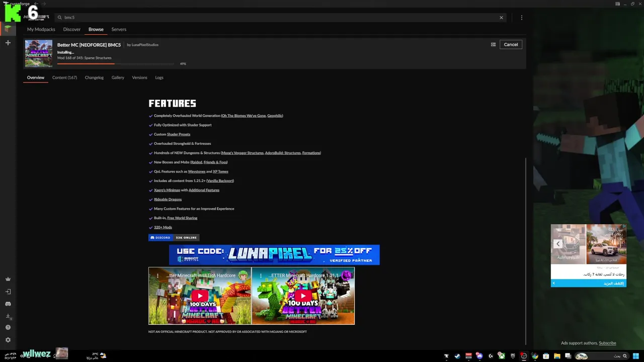Open File Explorer from the taskbar

coord(557,356)
